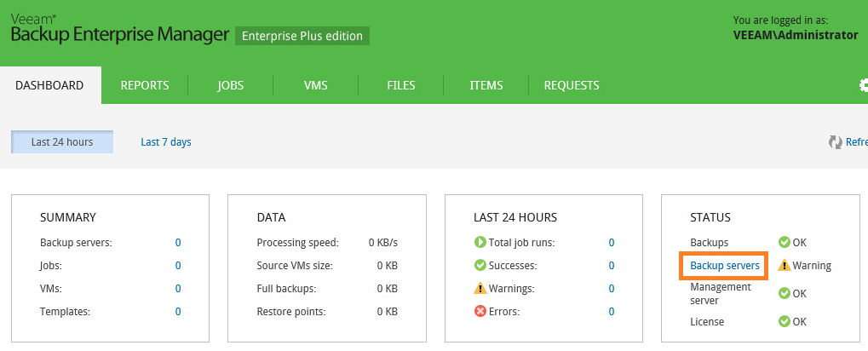Click the green OK check beside Backups
This screenshot has width=868, height=351.
pyautogui.click(x=784, y=243)
